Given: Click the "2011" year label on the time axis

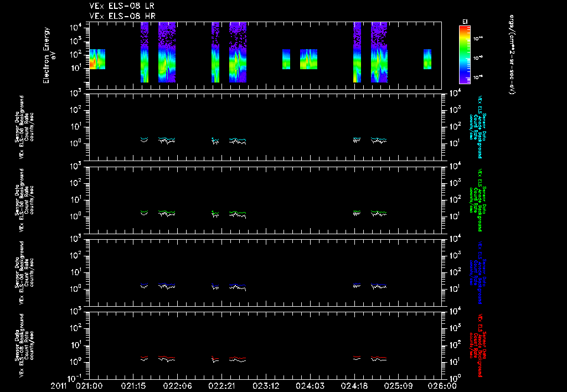Looking at the screenshot, I should click(59, 386).
